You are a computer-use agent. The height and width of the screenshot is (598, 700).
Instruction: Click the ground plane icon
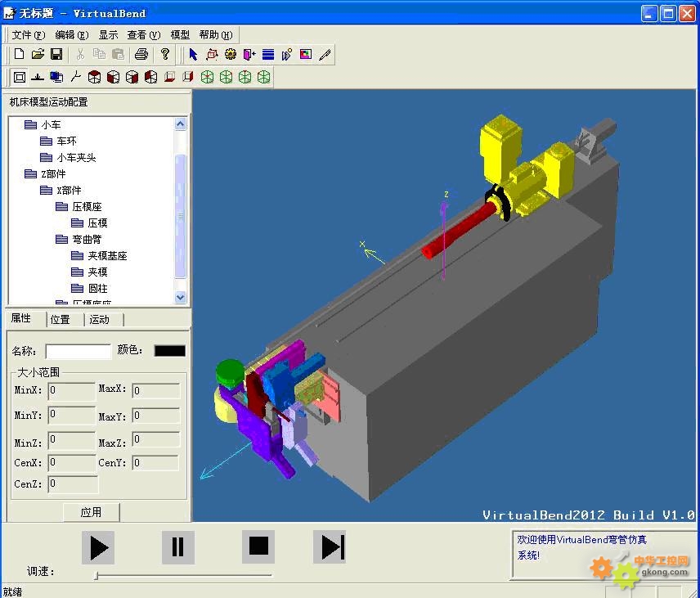[x=38, y=77]
